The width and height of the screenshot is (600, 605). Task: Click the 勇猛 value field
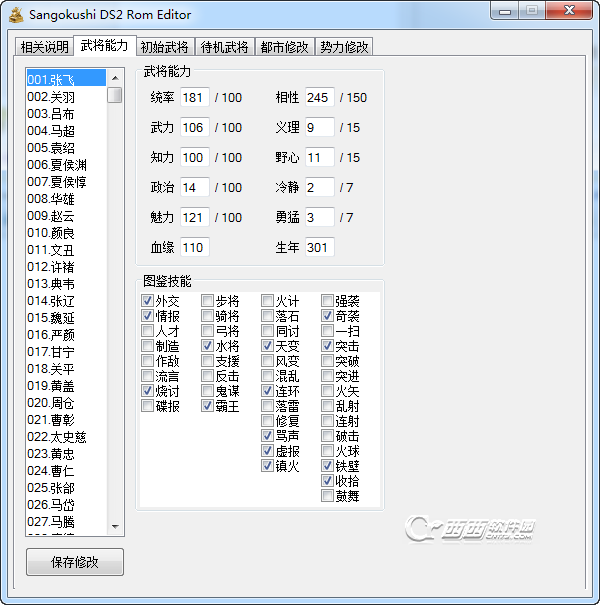pos(319,217)
